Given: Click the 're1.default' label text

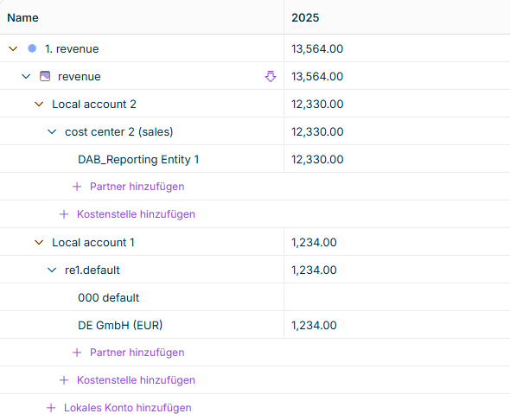Looking at the screenshot, I should click(x=92, y=270).
